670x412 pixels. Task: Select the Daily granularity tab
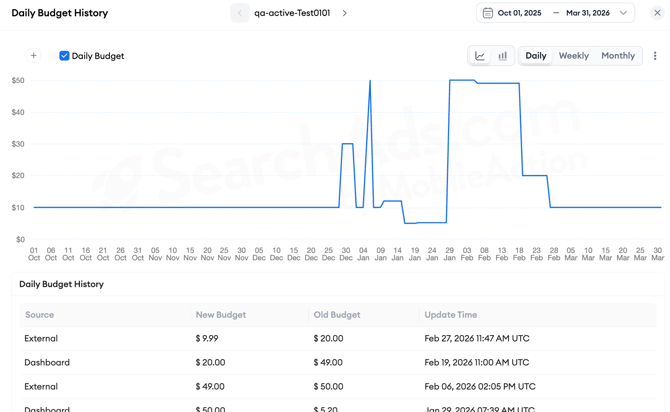tap(536, 56)
